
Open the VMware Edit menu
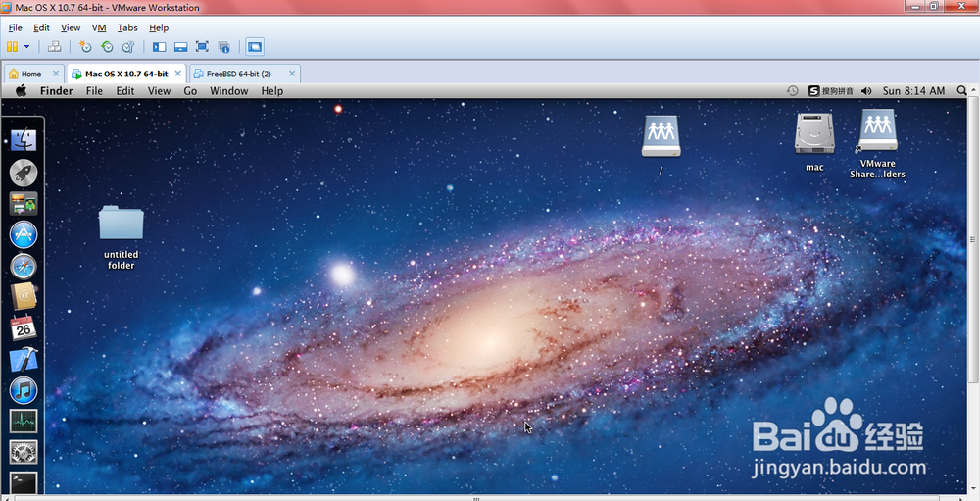[x=41, y=27]
